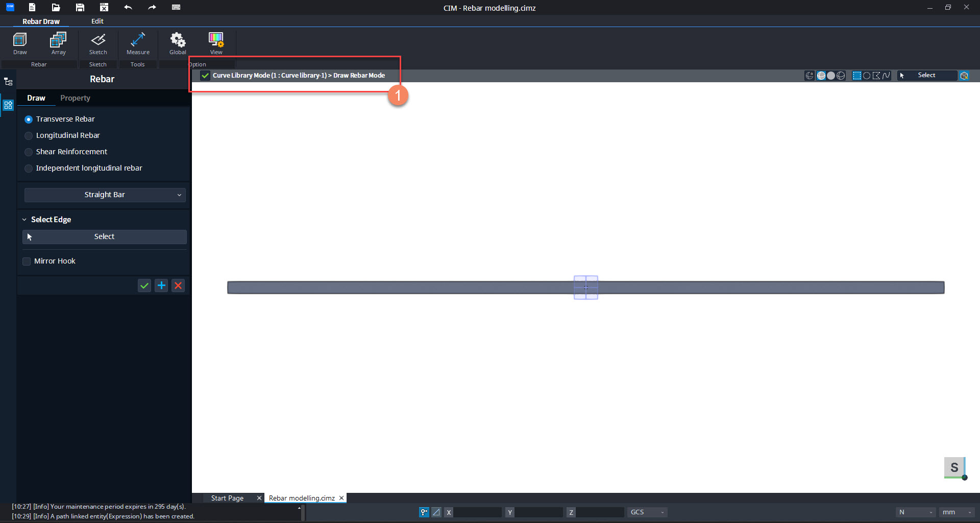Choose polygon selection mode
Screen dimensions: 980x523
tap(876, 76)
